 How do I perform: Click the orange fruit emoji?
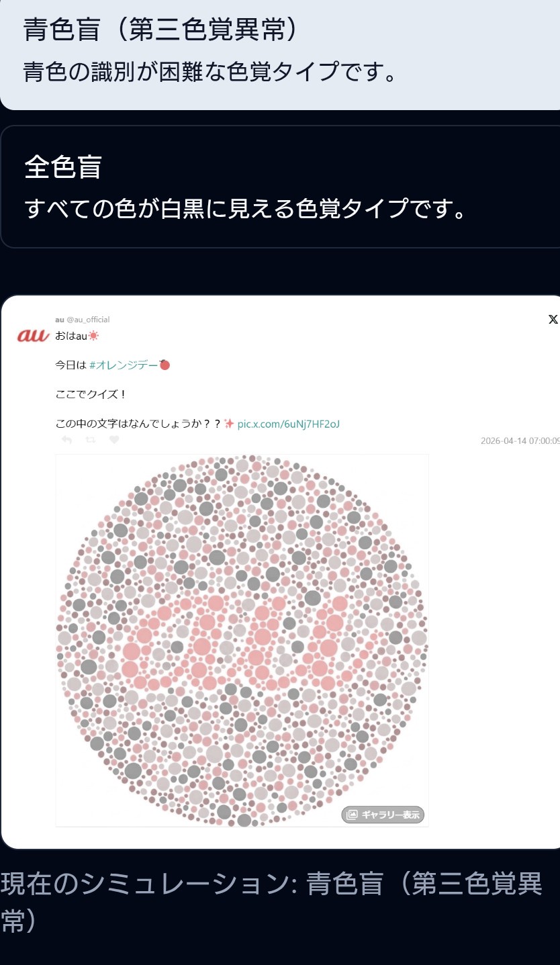click(165, 365)
